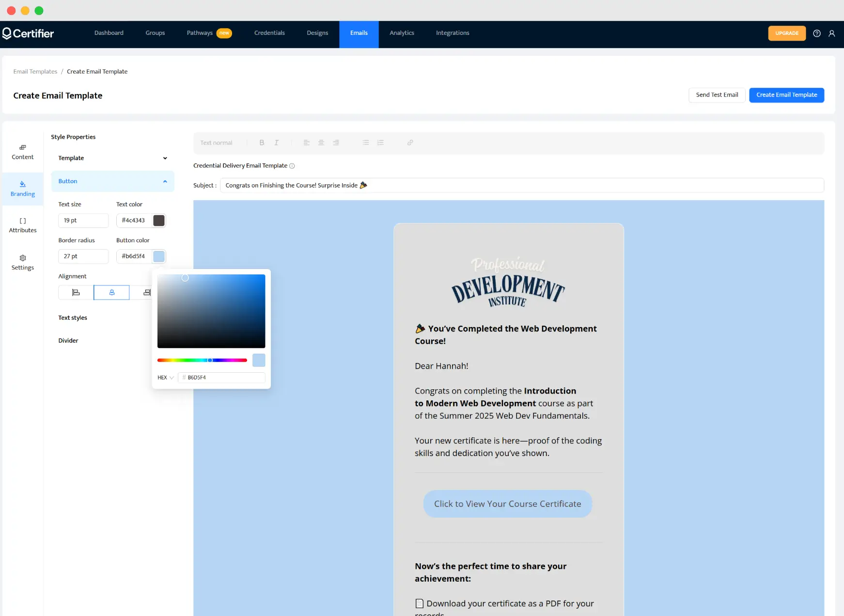Viewport: 844px width, 616px height.
Task: Open the user account icon
Action: tap(832, 33)
